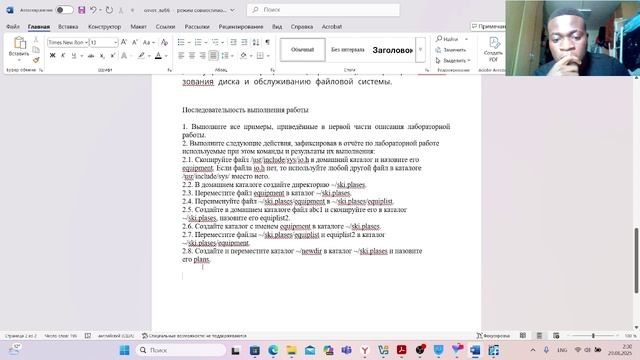
Task: Select the Заголовок style
Action: 392,50
